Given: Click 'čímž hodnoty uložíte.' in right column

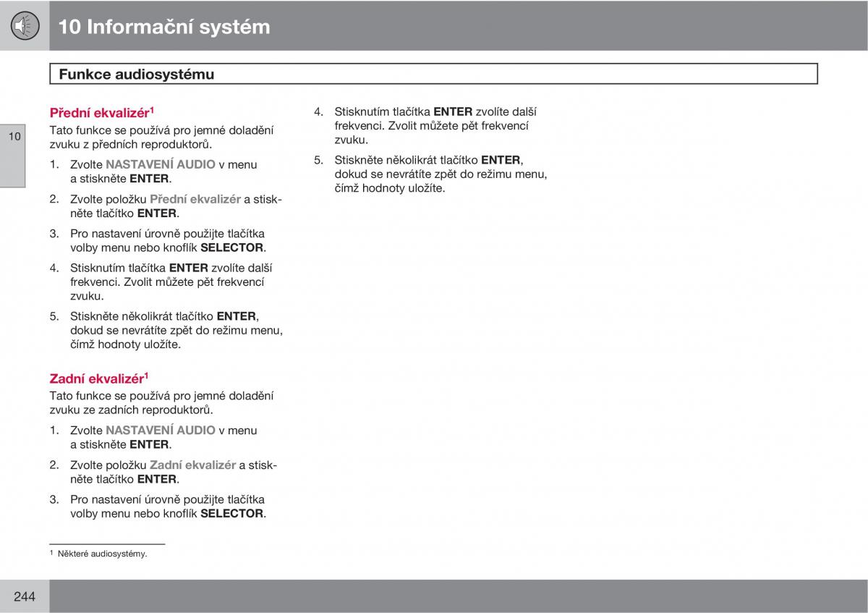Looking at the screenshot, I should click(390, 188).
